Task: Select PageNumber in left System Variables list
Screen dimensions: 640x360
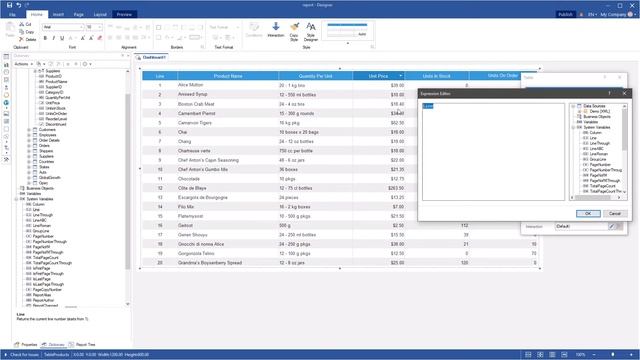Action: pyautogui.click(x=43, y=236)
